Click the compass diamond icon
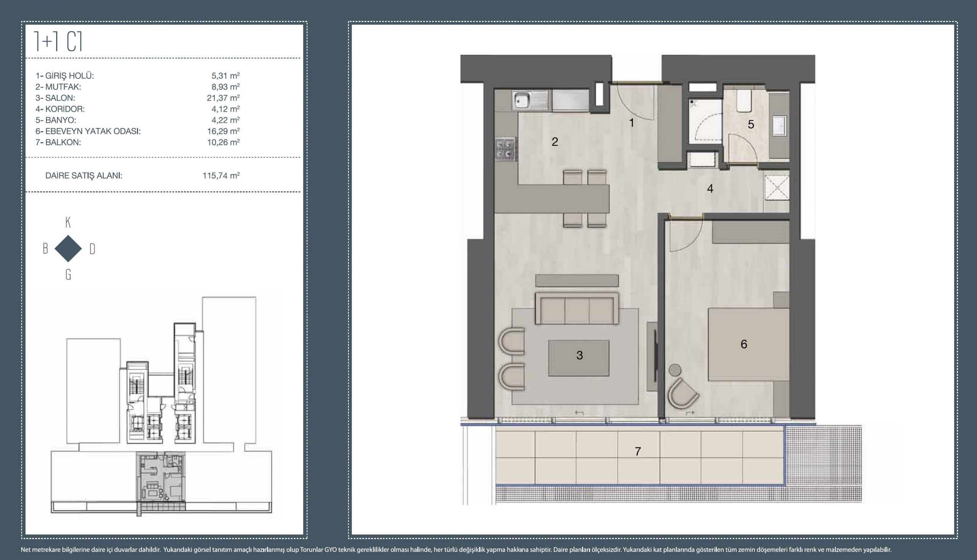Screen dimensions: 977x560 (x=68, y=249)
